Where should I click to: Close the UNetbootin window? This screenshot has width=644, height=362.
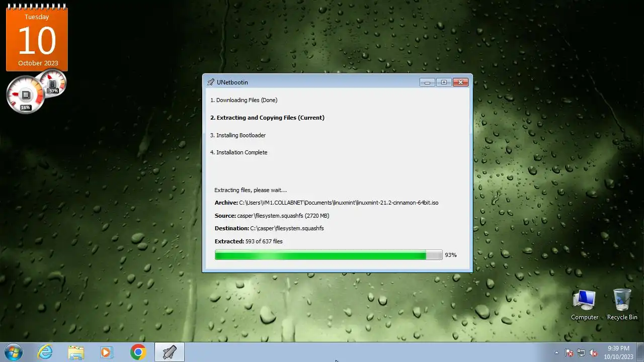(460, 82)
